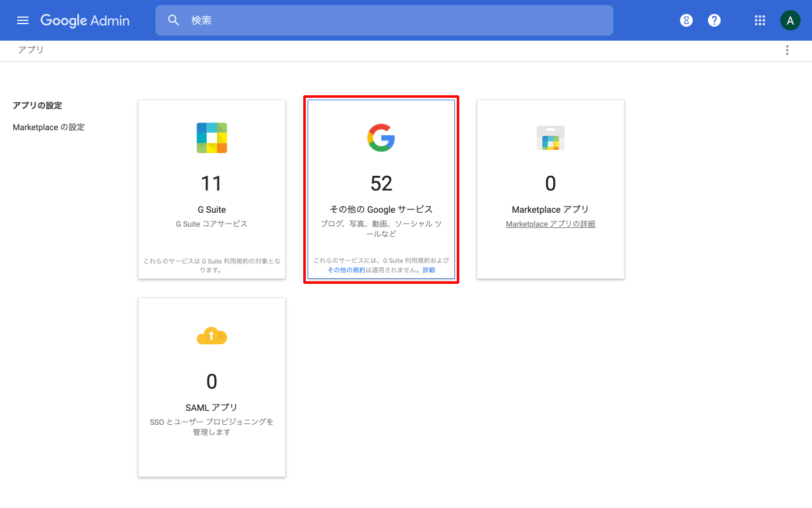
Task: Open the Marketplace アプリ card title
Action: point(551,210)
